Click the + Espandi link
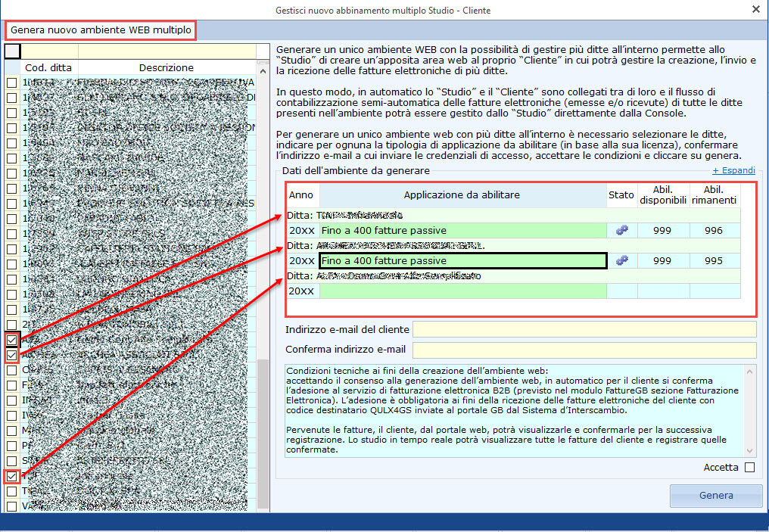This screenshot has width=769, height=532. point(733,170)
